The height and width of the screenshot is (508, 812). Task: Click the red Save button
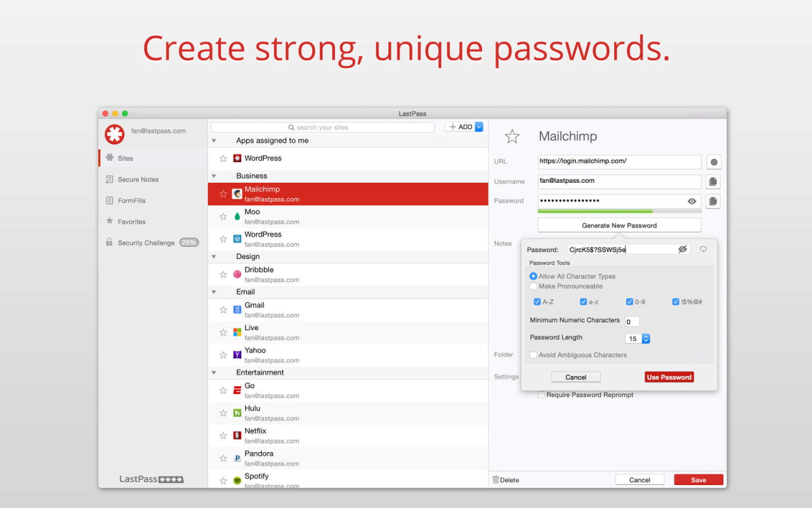pos(698,480)
